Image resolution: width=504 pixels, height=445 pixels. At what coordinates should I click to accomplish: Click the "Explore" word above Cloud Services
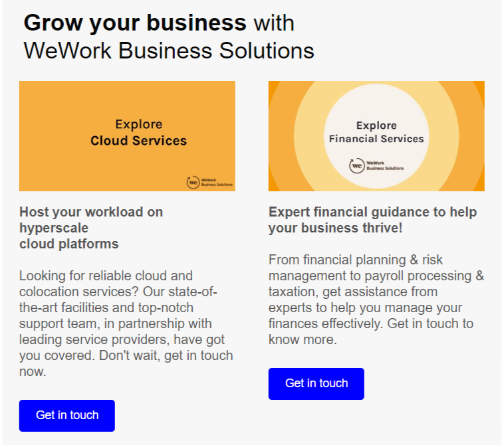coord(138,124)
